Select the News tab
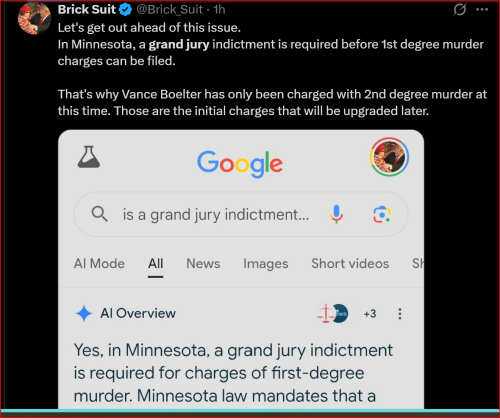500x418 pixels. [203, 263]
